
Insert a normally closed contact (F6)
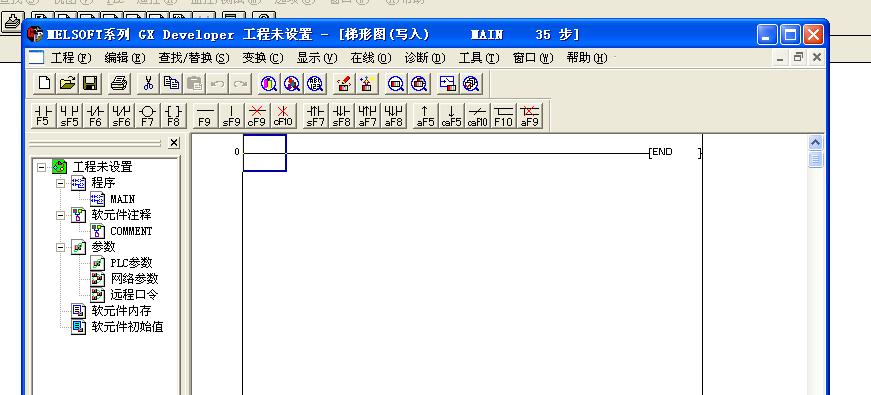coord(96,116)
